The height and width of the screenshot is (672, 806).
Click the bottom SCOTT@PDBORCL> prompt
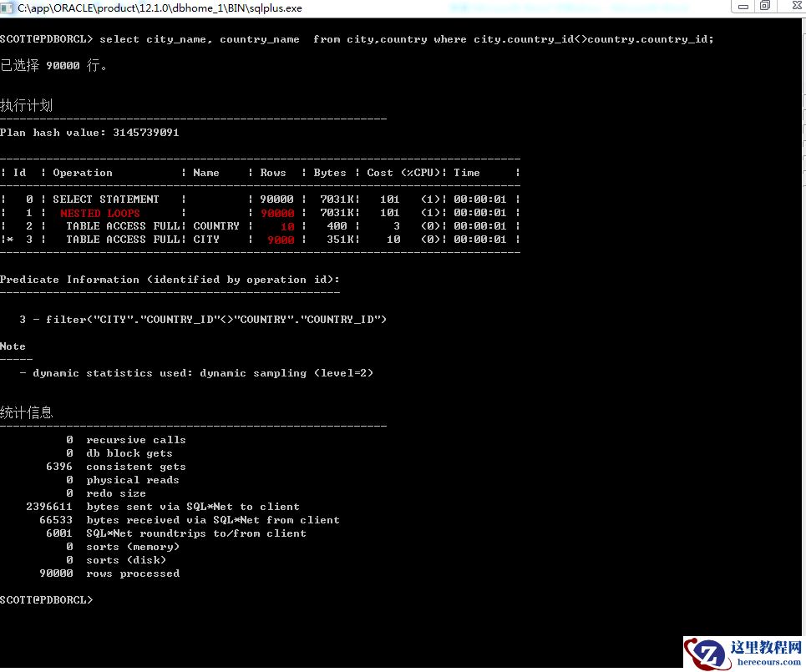[x=46, y=600]
